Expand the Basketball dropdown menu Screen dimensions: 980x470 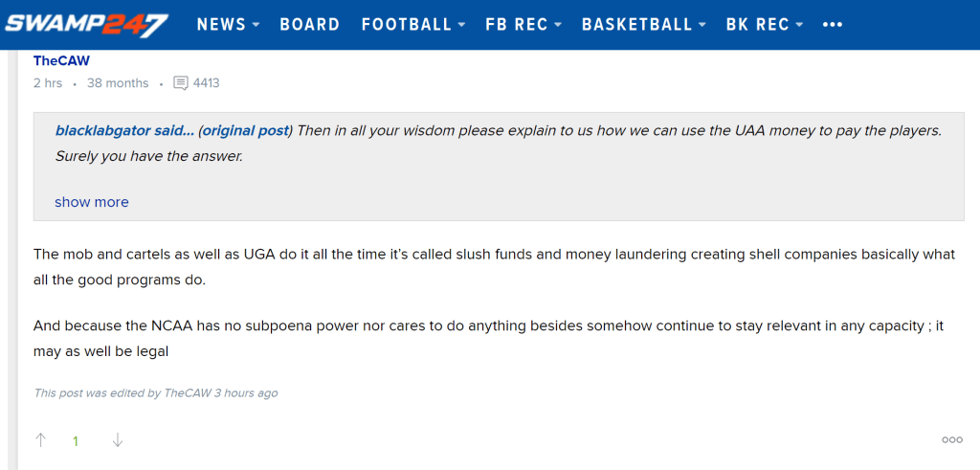643,25
